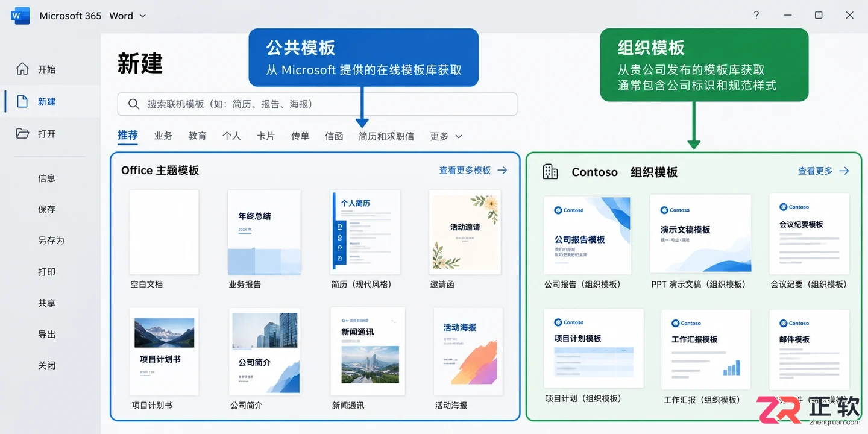
Task: Go to 开始 home in the sidebar
Action: (50, 69)
